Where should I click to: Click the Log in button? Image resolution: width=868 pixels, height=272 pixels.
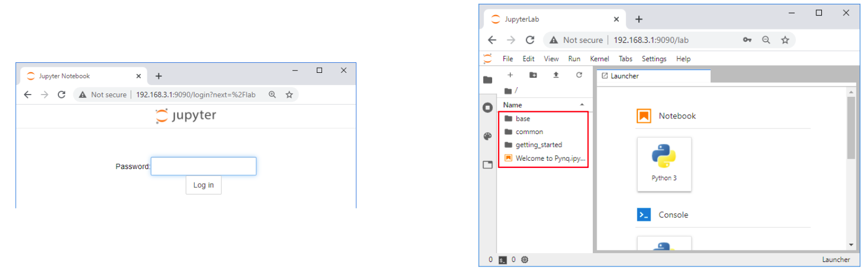pyautogui.click(x=204, y=185)
